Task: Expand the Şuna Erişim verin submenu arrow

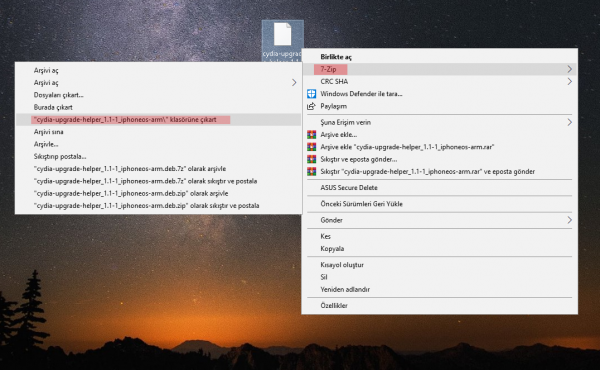Action: (x=569, y=122)
